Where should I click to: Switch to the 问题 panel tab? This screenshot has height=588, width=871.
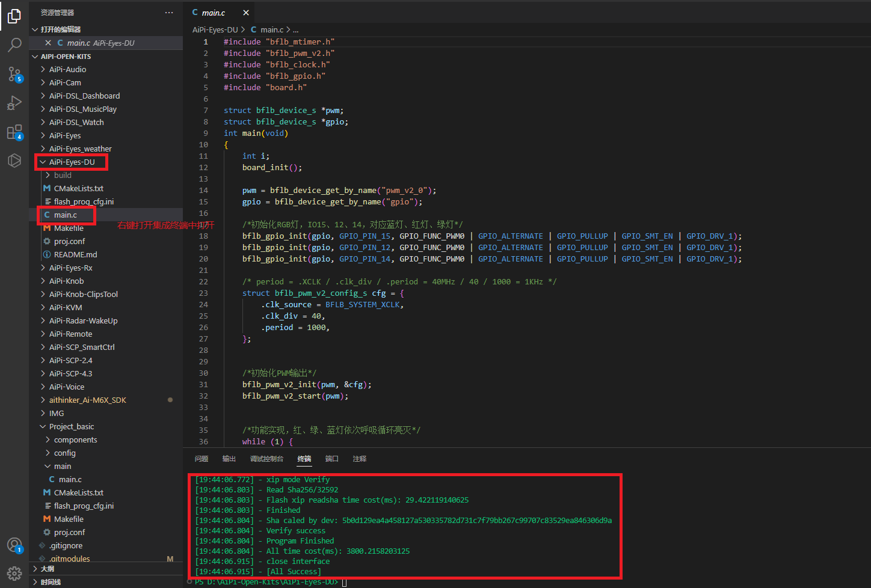pos(202,459)
